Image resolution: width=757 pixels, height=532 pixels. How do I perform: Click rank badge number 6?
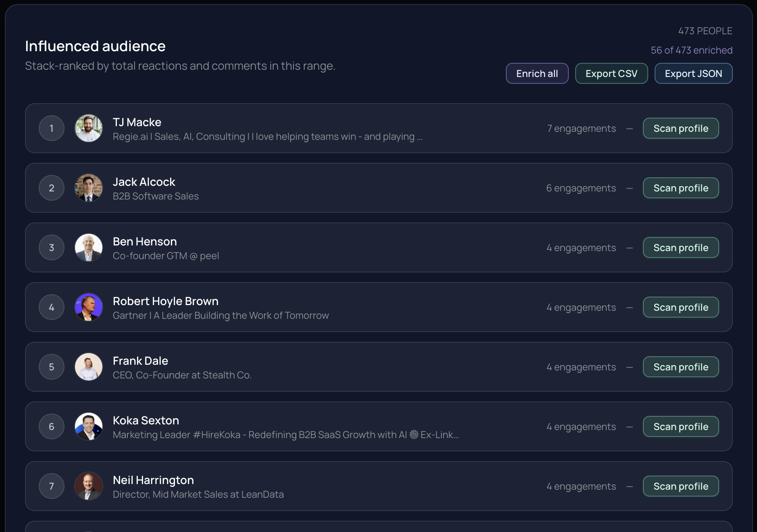click(x=52, y=426)
